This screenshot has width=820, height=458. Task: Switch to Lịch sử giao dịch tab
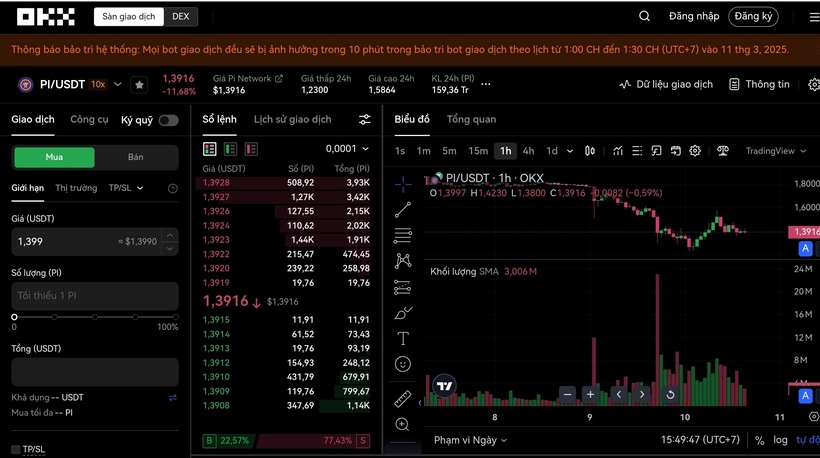coord(292,120)
